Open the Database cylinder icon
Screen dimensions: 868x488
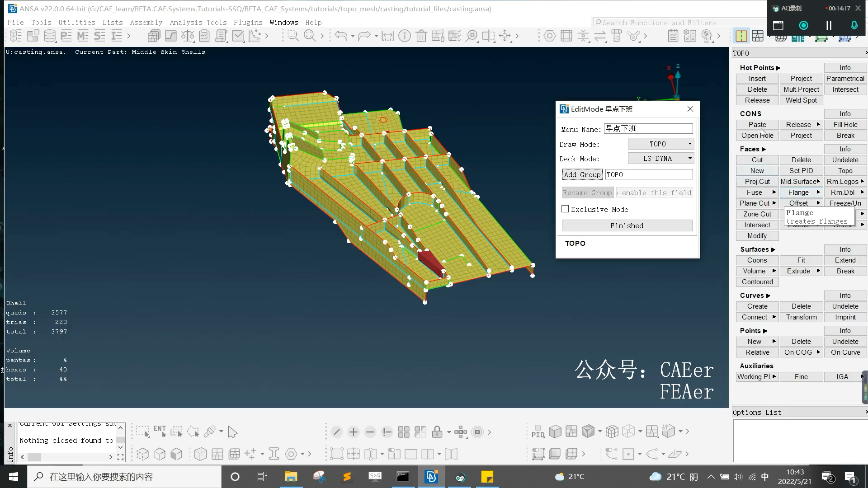coord(50,36)
